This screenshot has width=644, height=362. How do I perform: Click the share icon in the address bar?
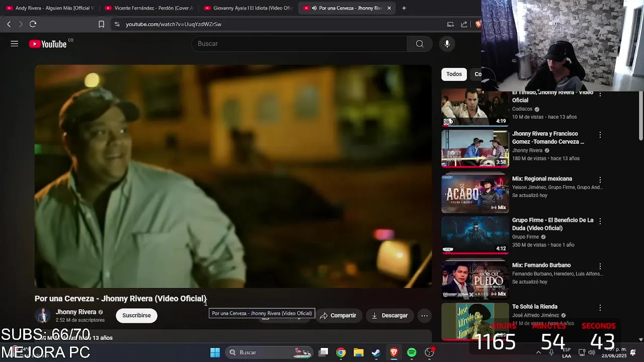point(464,24)
